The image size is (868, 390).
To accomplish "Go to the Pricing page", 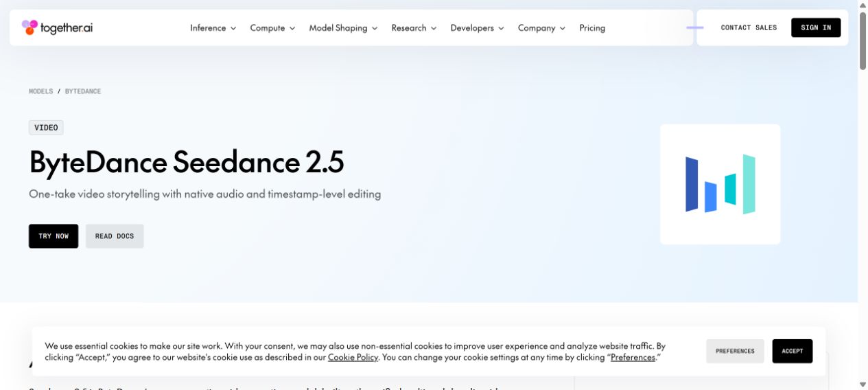I will click(x=592, y=28).
